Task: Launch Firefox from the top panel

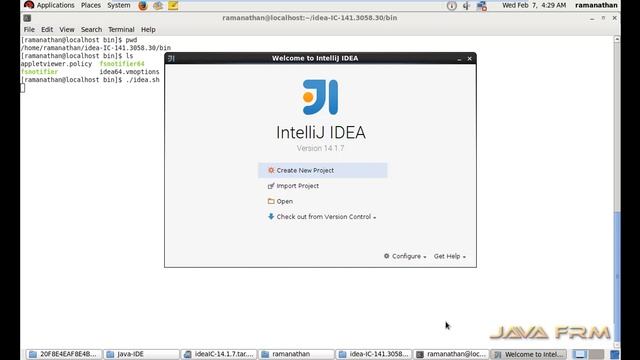Action: 143,5
